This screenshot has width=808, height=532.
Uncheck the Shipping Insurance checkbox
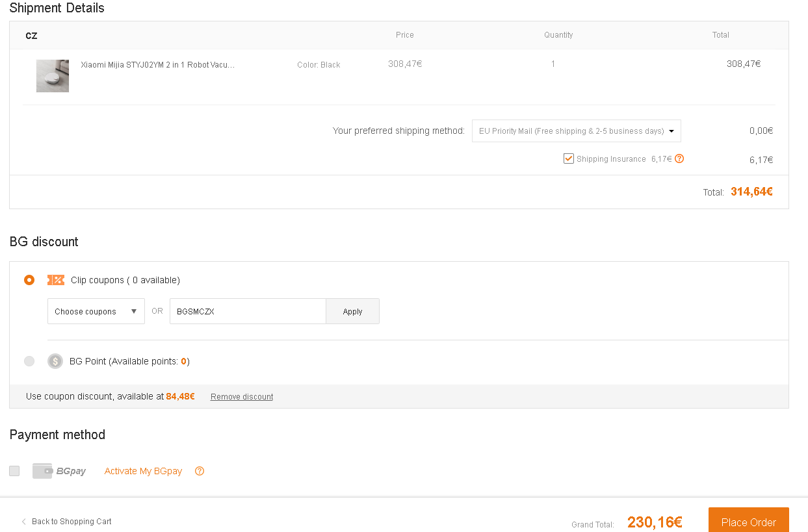coord(569,158)
